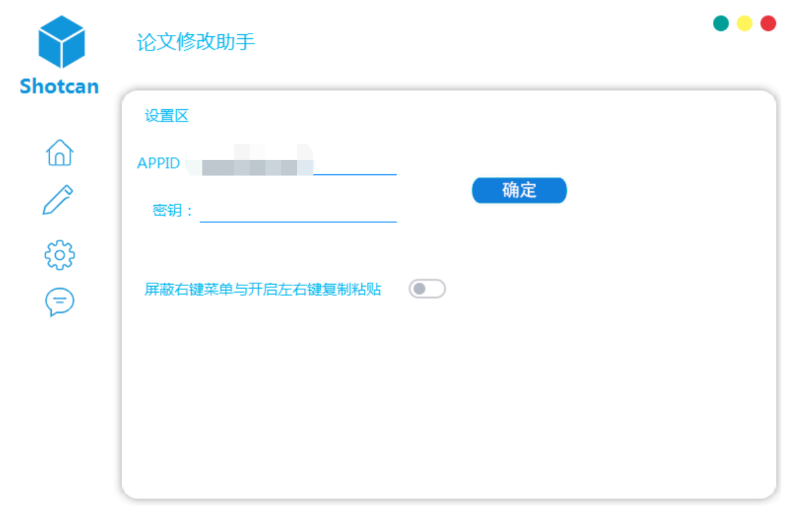Select the pencil edit icon in sidebar
This screenshot has height=528, width=812.
point(58,200)
